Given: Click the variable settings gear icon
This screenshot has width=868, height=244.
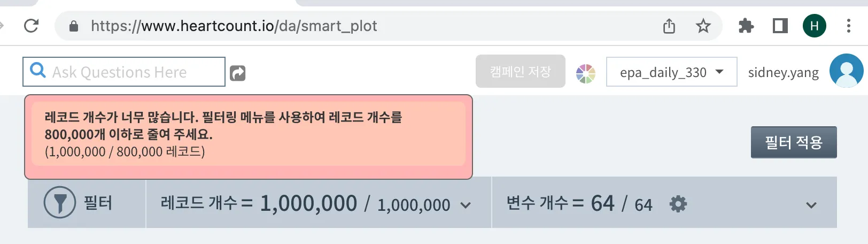Looking at the screenshot, I should 678,204.
